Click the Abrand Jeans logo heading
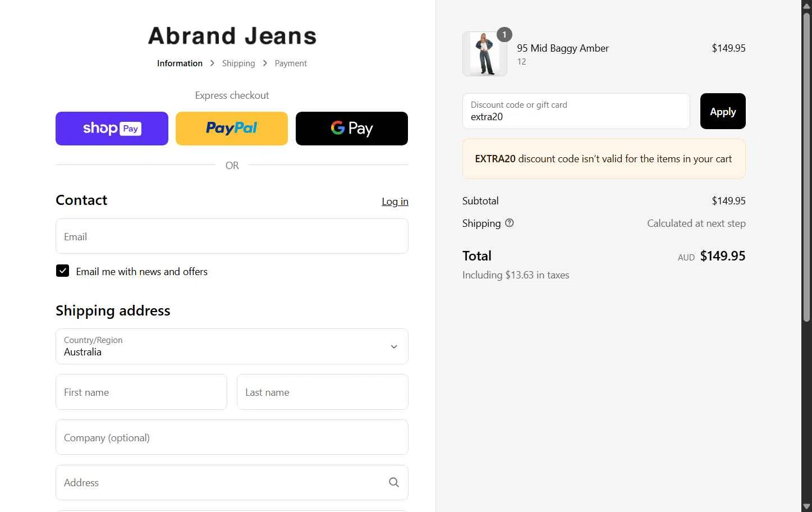Screen dimensions: 812x512 click(232, 36)
